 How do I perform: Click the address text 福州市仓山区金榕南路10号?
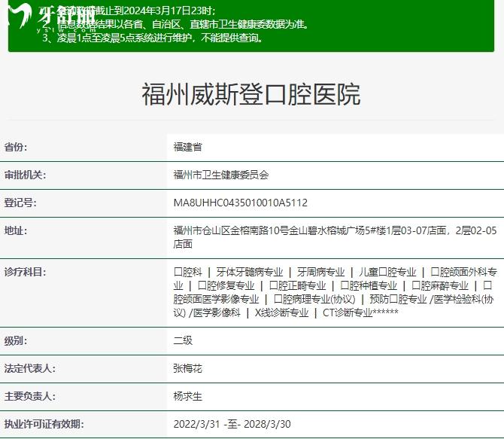(231, 230)
